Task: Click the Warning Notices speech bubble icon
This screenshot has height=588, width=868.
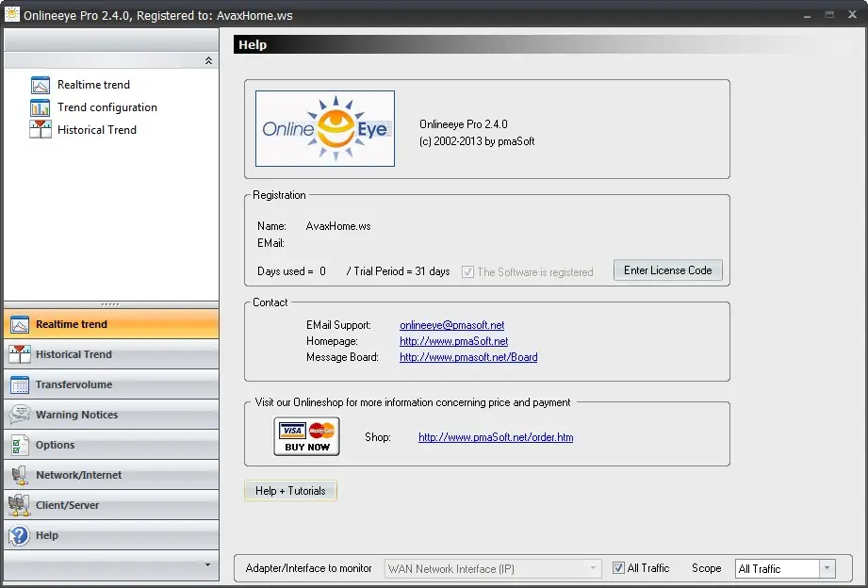Action: click(x=20, y=415)
